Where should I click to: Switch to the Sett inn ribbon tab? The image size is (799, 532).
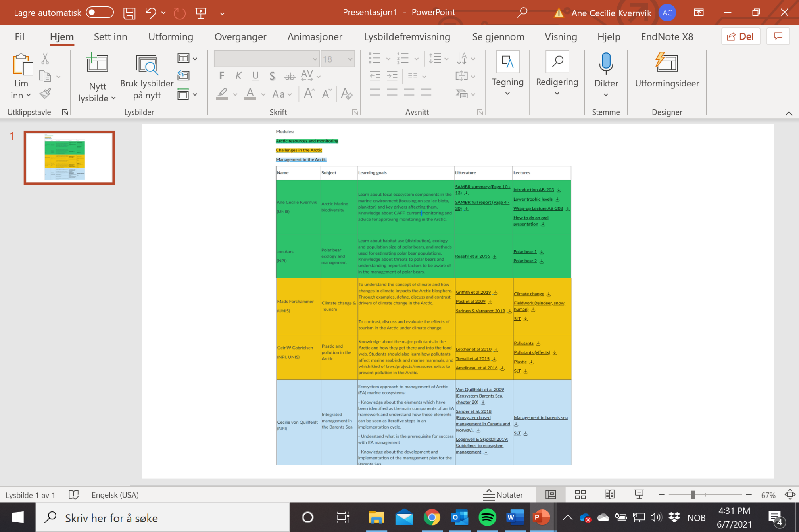(x=110, y=37)
